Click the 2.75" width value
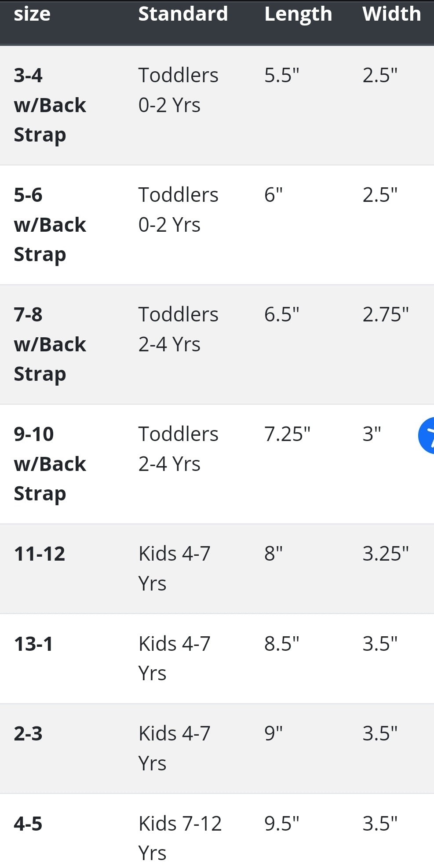 [x=385, y=314]
